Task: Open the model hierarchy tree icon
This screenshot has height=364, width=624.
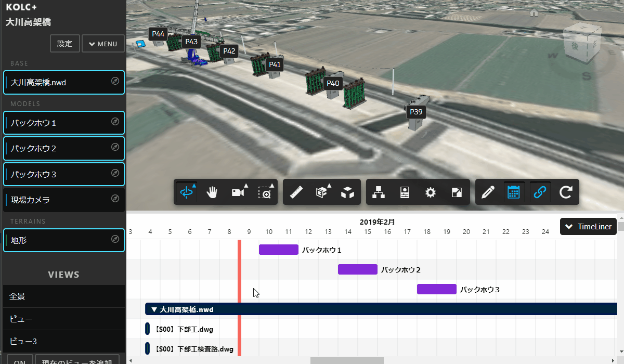Action: point(379,192)
